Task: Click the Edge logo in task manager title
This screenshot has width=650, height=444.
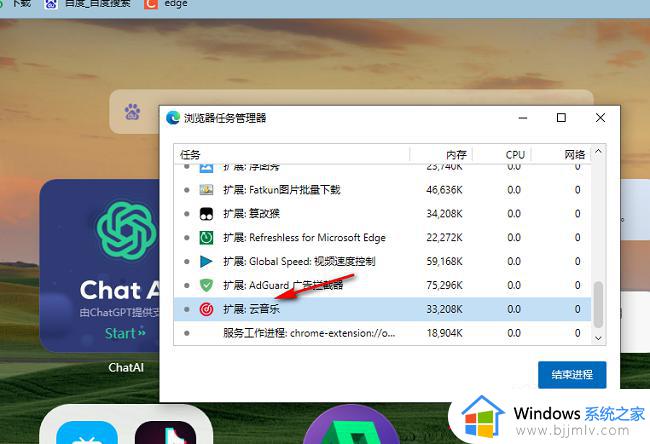Action: click(x=173, y=118)
